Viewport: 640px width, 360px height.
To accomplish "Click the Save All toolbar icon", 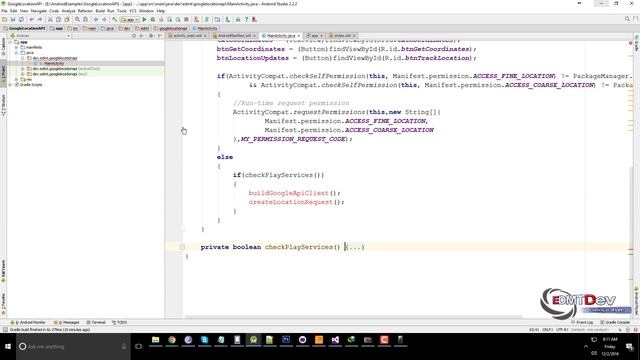I will [x=13, y=19].
